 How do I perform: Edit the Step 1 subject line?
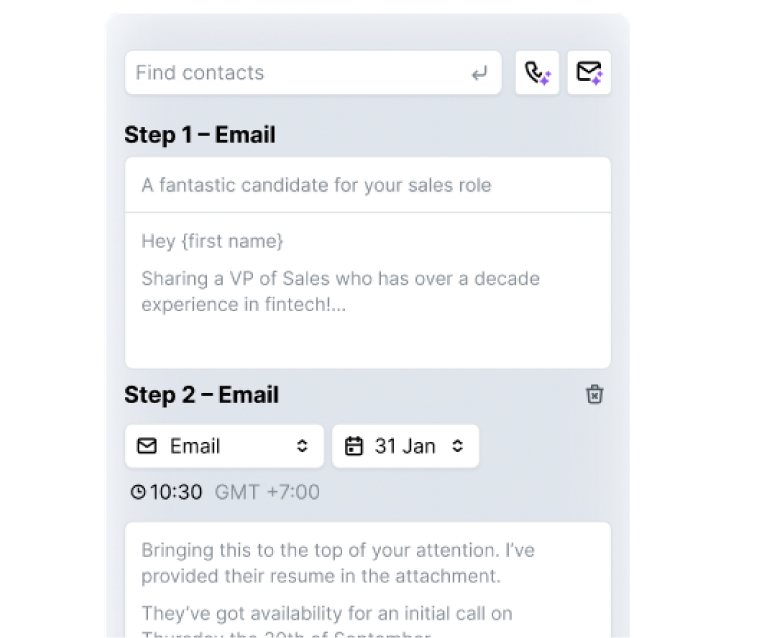tap(316, 185)
